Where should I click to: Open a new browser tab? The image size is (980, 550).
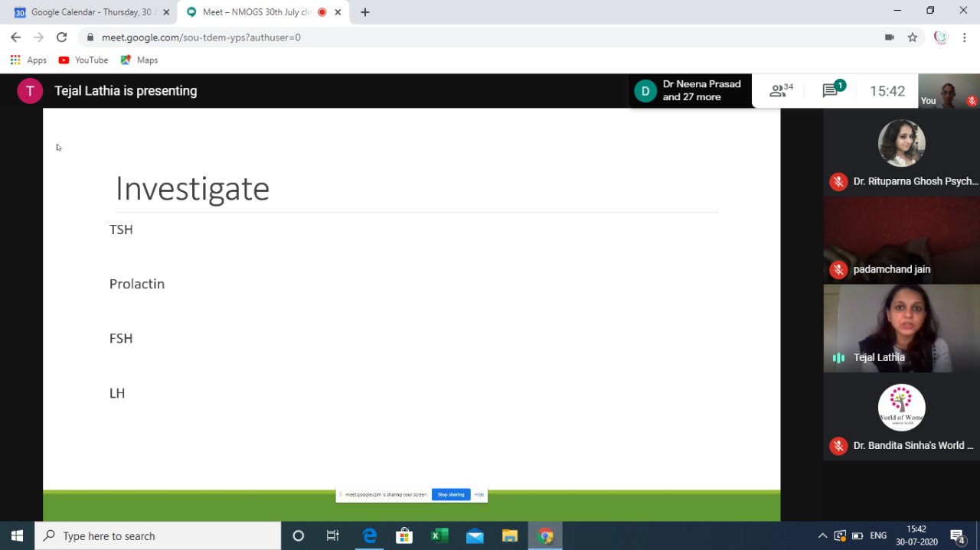tap(365, 12)
